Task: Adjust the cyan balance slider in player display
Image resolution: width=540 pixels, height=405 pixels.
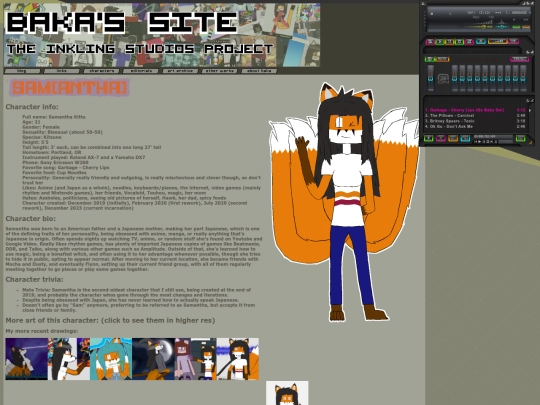Action: click(501, 27)
